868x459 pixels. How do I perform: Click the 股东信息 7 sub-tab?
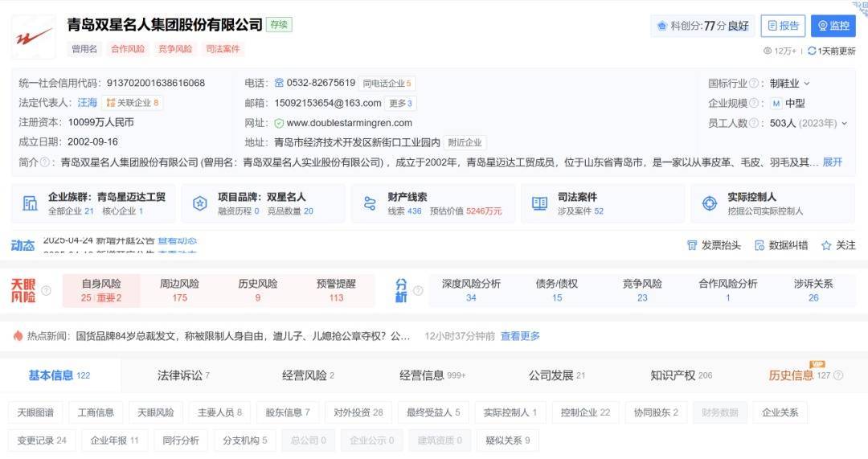pos(287,412)
